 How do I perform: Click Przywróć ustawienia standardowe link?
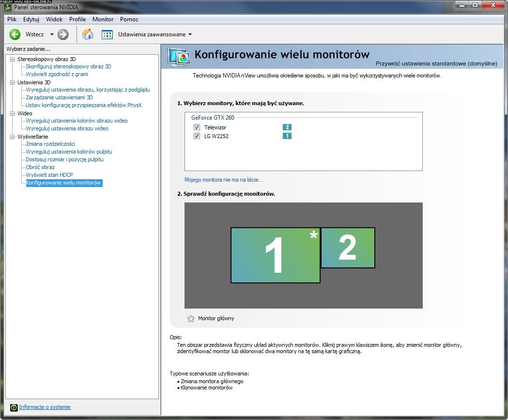436,63
